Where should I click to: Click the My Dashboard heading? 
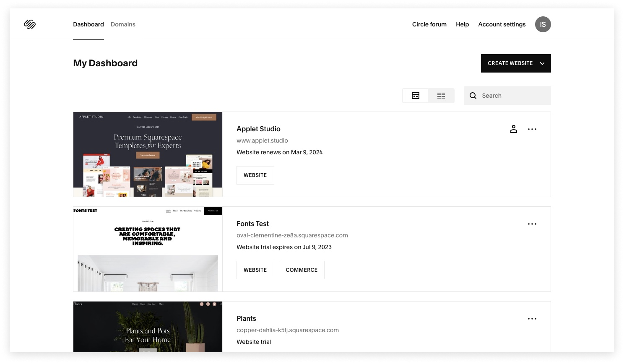click(x=105, y=63)
